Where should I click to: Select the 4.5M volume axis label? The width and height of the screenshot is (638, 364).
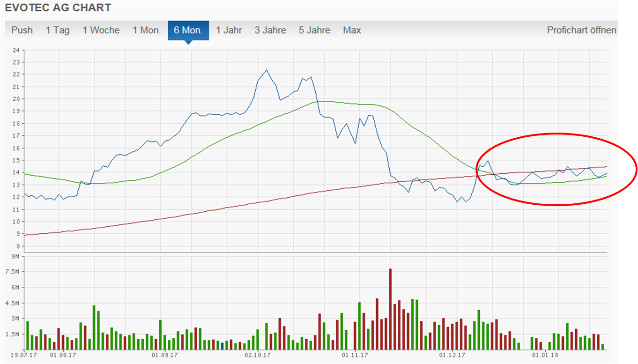13,304
